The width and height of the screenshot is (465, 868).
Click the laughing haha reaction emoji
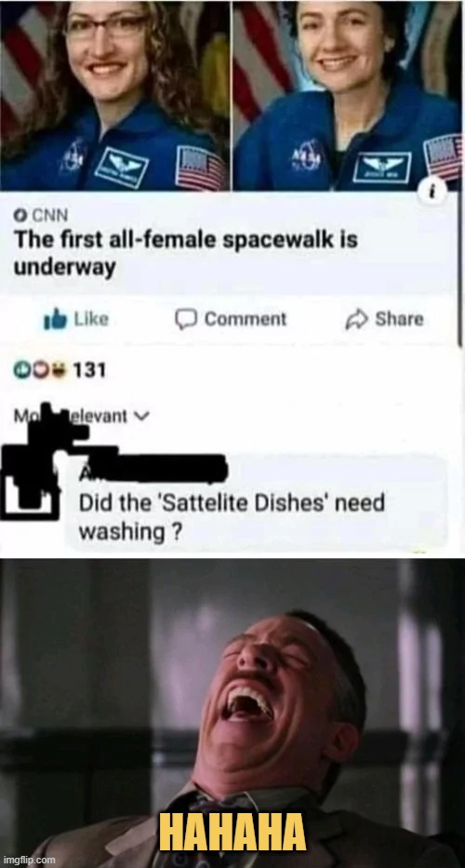(56, 369)
